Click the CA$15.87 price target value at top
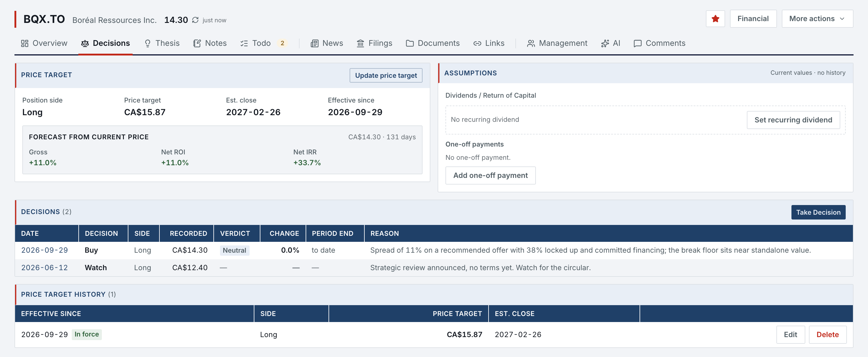Image resolution: width=868 pixels, height=357 pixels. pyautogui.click(x=145, y=112)
